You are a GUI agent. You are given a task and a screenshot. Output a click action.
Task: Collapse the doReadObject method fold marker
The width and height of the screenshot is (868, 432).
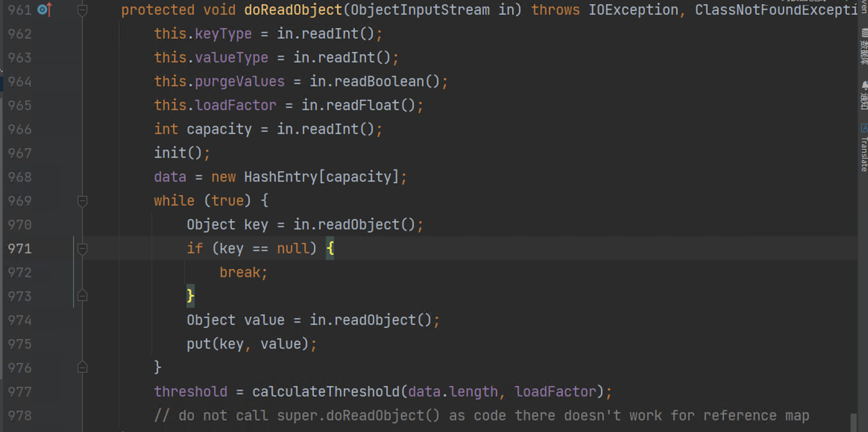[x=82, y=10]
